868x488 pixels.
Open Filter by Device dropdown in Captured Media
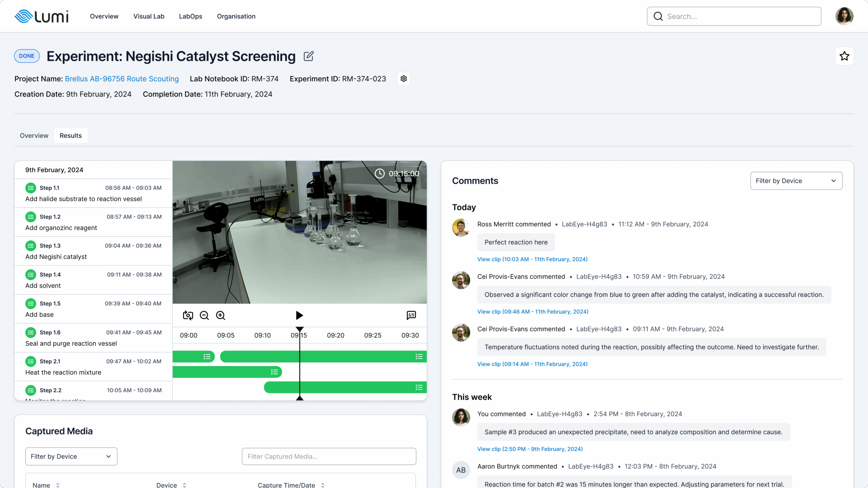point(71,456)
